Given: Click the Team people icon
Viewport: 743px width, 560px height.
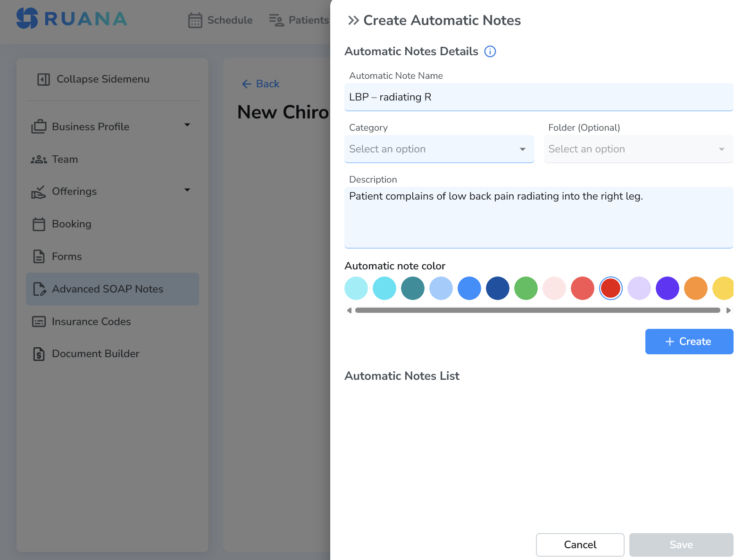Looking at the screenshot, I should (39, 159).
